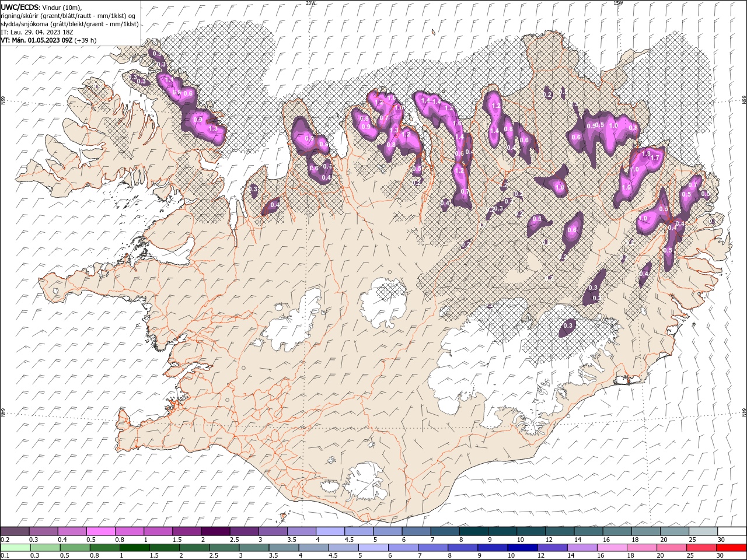Click the light gray 25 snow legend swatch
This screenshot has height=560, width=747.
(703, 531)
